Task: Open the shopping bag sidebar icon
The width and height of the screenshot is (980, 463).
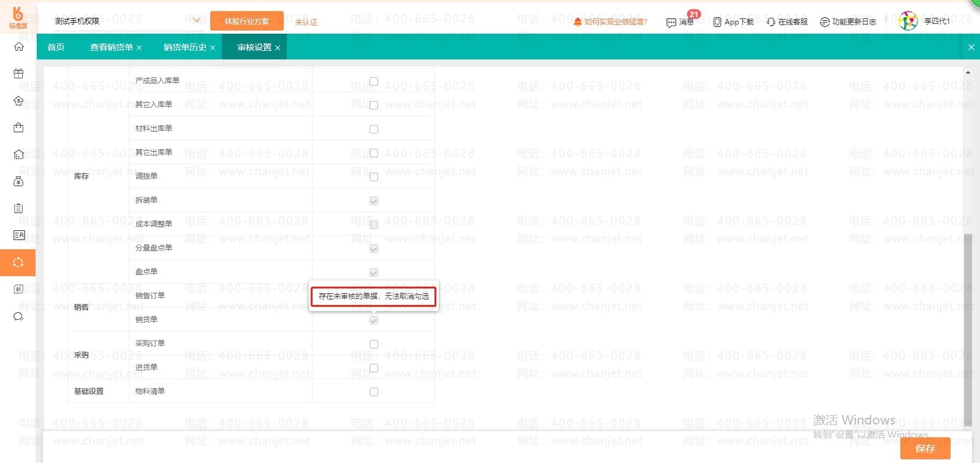Action: coord(18,127)
